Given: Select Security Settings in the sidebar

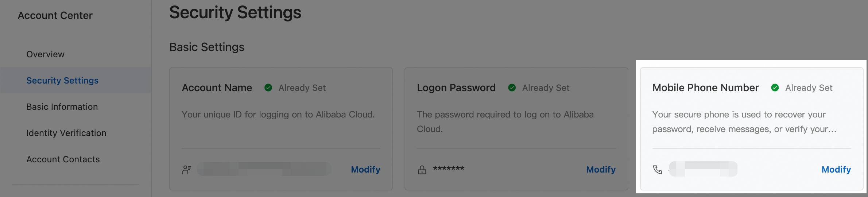Looking at the screenshot, I should tap(62, 81).
